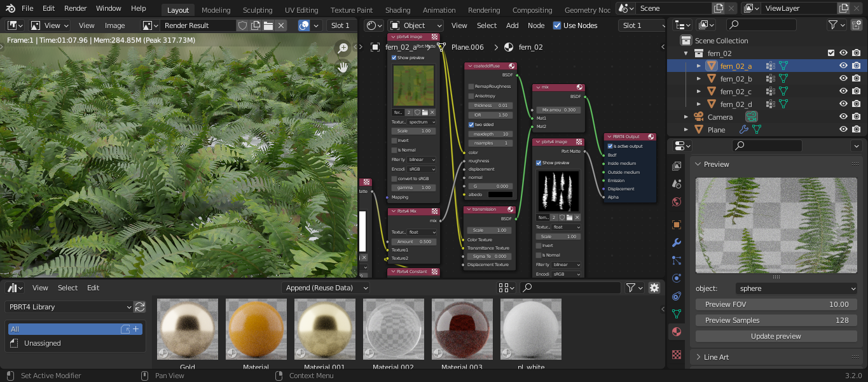
Task: Hide fern_02_c in viewport with eye icon
Action: coord(843,92)
